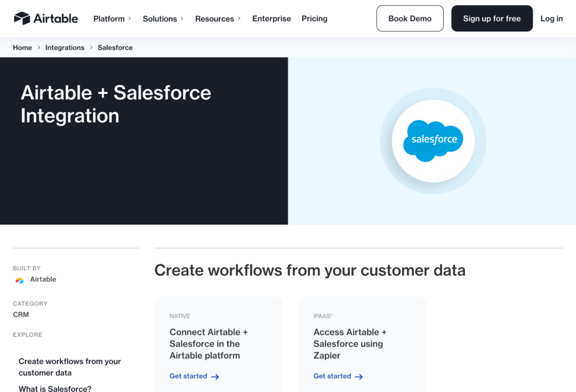The image size is (576, 392).
Task: Click the Salesforce cloud logo
Action: [x=433, y=140]
